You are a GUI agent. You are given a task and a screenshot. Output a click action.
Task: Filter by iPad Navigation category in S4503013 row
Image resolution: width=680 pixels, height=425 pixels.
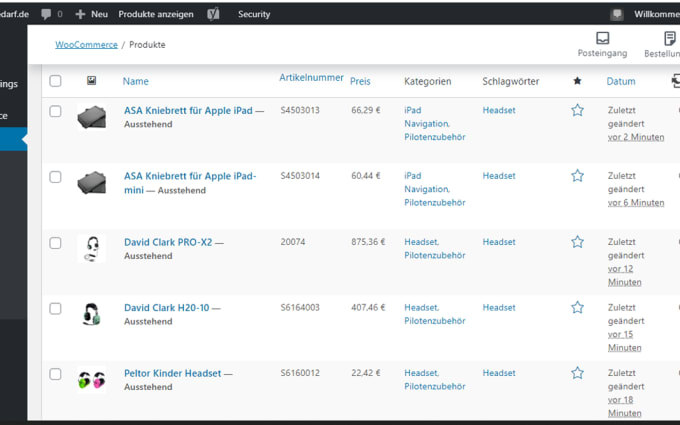[427, 117]
